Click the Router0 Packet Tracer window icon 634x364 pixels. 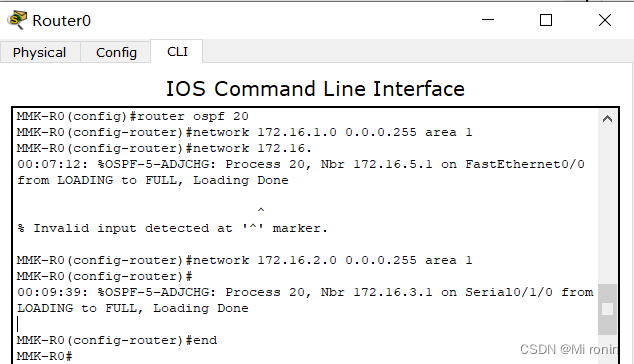click(17, 20)
